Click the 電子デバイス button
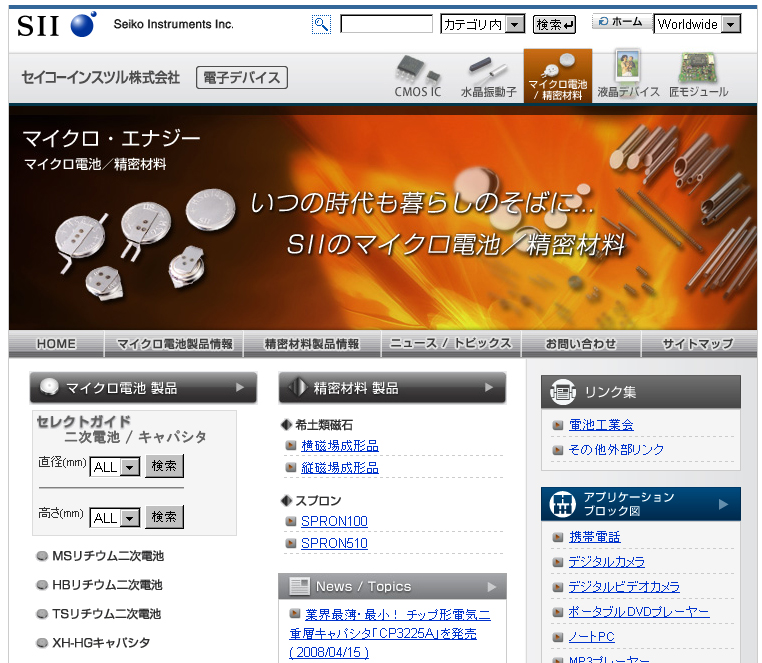The height and width of the screenshot is (663, 762). tap(242, 77)
